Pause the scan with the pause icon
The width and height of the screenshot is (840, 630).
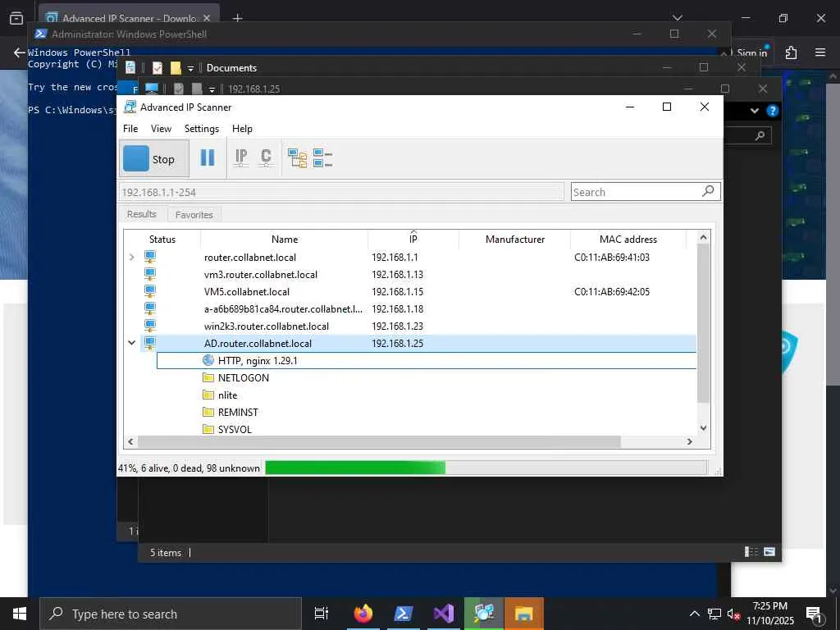click(208, 157)
